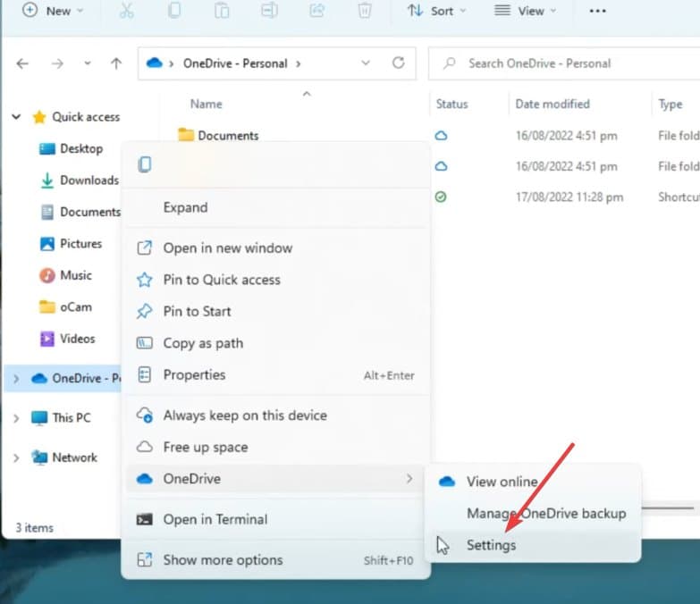Choose Show more options
Viewport: 700px width, 604px height.
click(275, 560)
